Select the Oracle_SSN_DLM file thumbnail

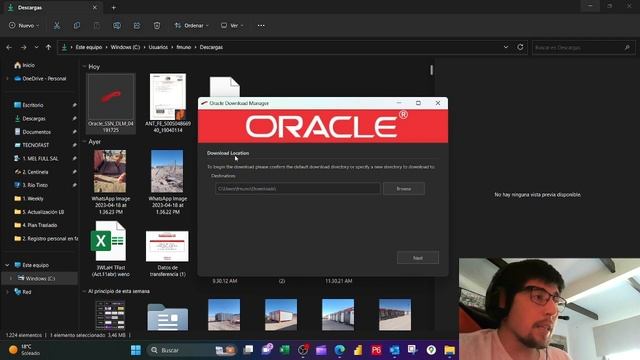coord(111,104)
